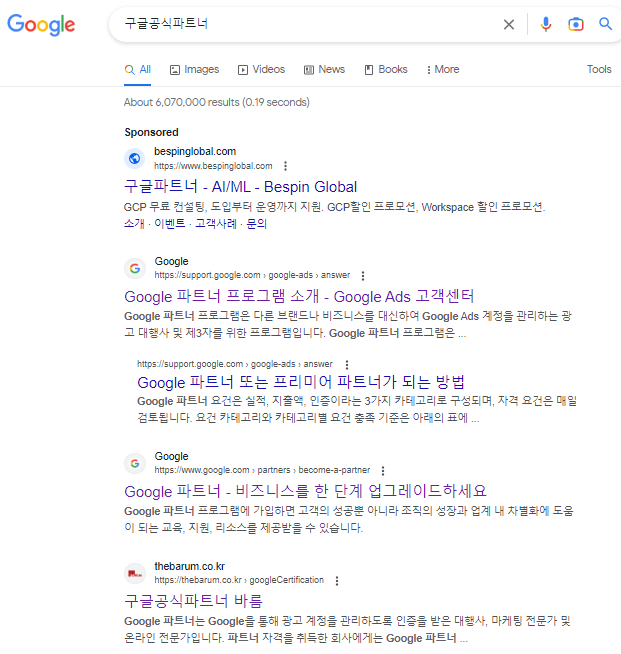
Task: Click the 소개 sitelink under Bespin Global
Action: click(x=134, y=224)
